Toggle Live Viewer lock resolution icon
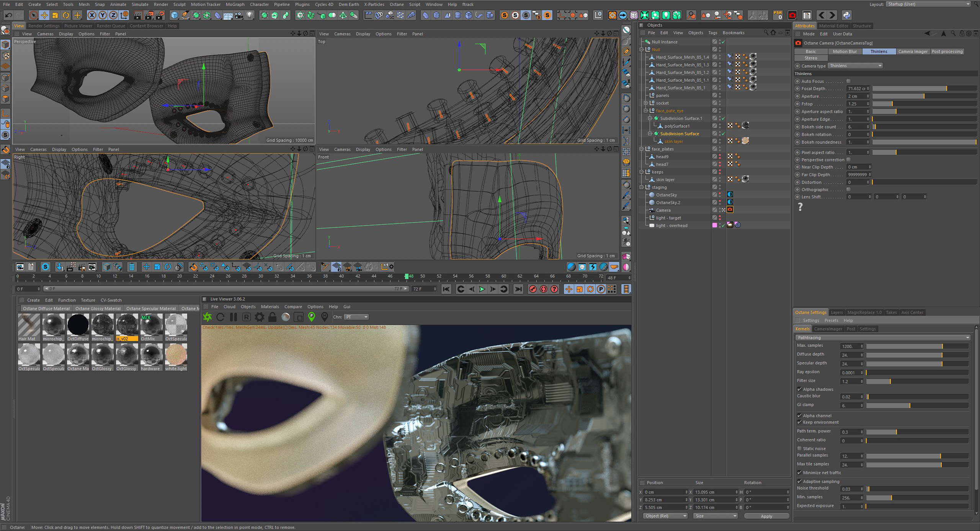 click(272, 317)
